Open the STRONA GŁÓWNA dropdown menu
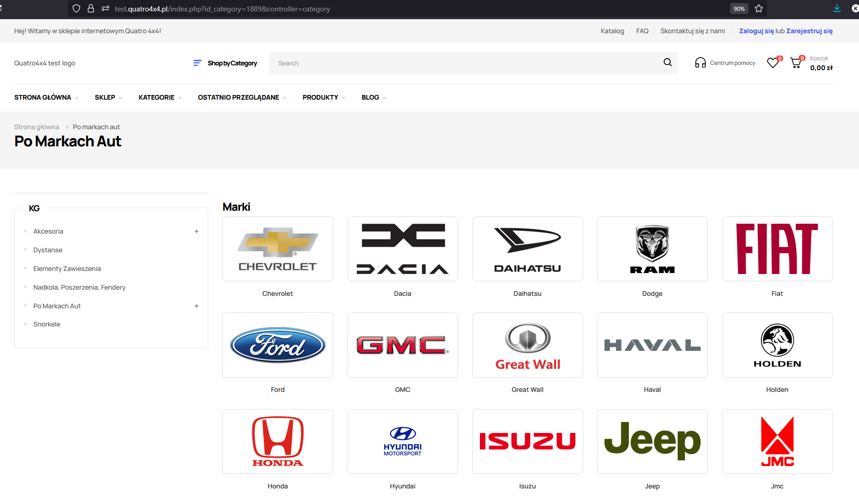 pyautogui.click(x=46, y=98)
